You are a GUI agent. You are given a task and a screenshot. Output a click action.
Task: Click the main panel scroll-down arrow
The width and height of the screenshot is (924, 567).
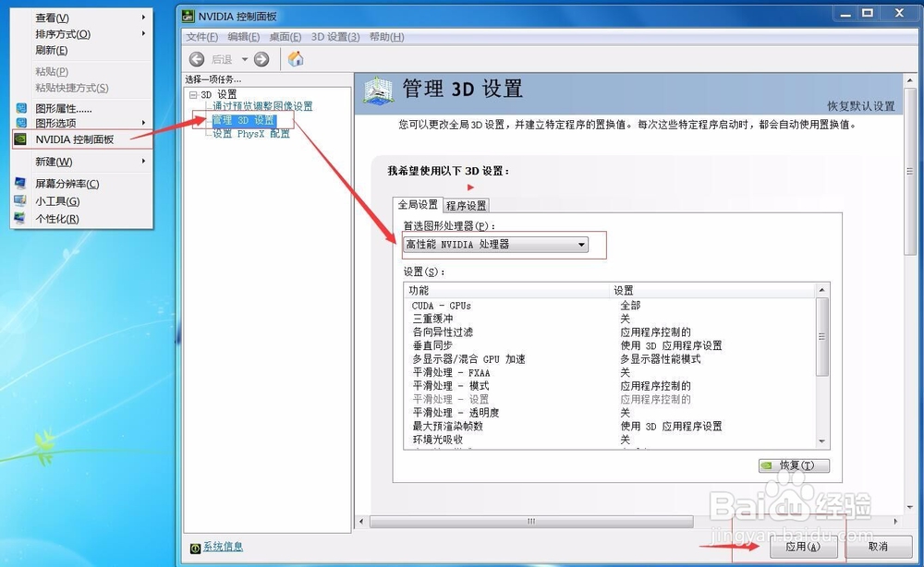(x=910, y=507)
